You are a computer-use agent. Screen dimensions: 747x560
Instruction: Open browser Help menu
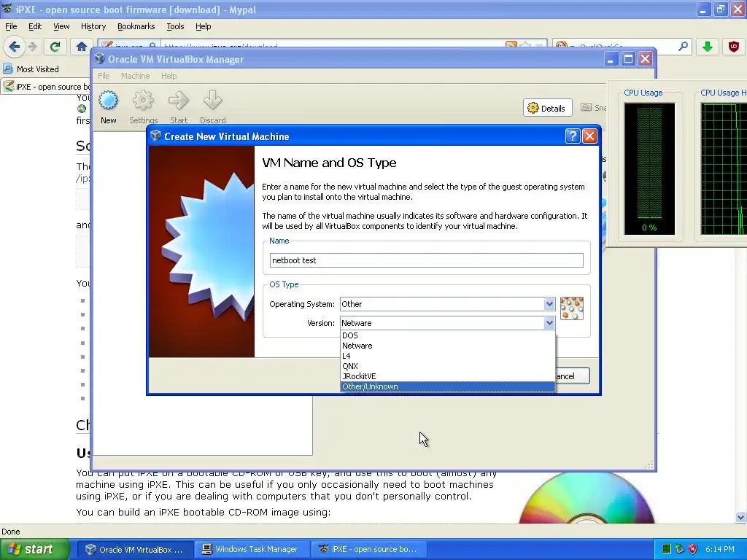pos(203,26)
